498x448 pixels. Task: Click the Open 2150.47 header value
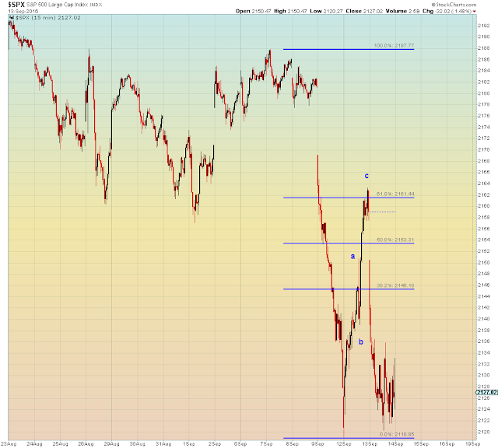click(253, 11)
